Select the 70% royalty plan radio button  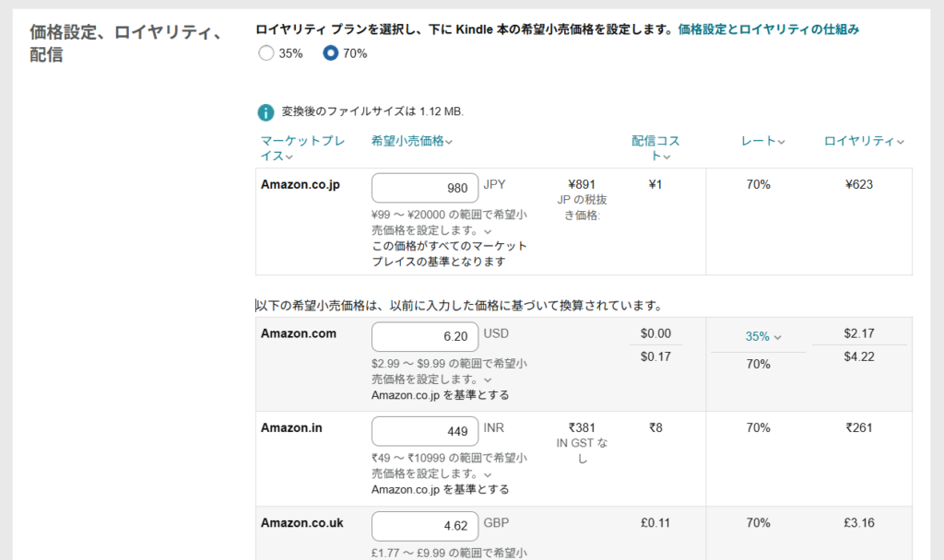point(330,53)
